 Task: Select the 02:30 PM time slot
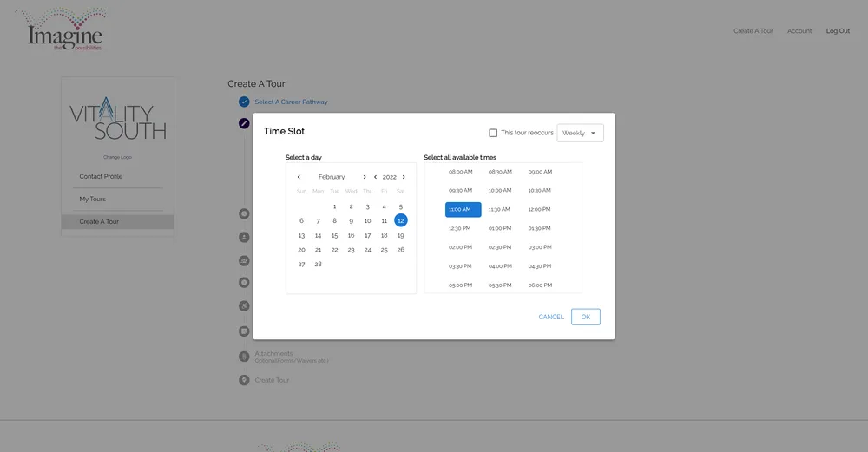(x=499, y=247)
